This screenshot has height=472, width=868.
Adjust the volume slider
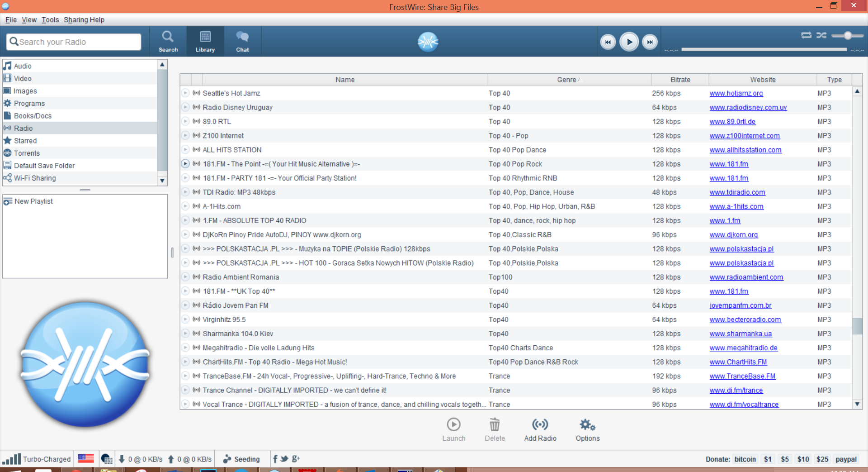tap(847, 35)
